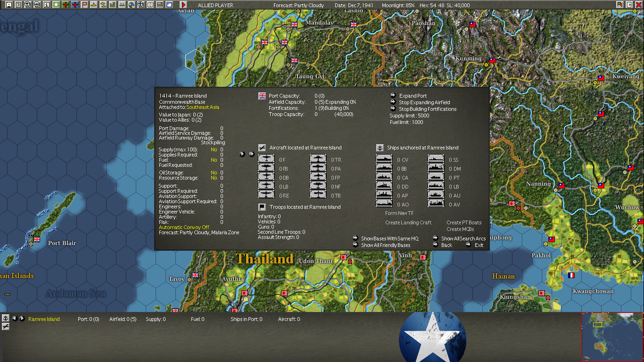Click the green factory toolbar icon

click(112, 5)
